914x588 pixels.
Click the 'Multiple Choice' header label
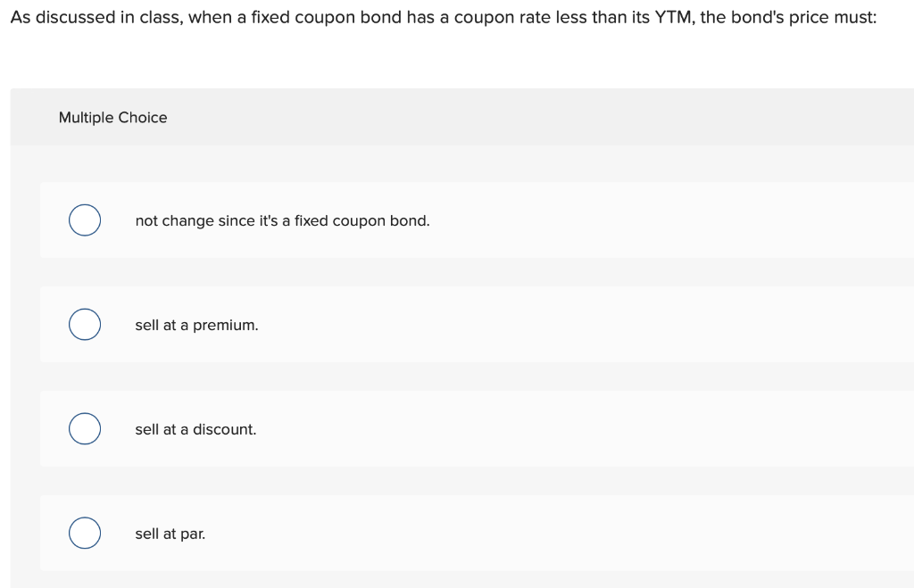click(112, 117)
